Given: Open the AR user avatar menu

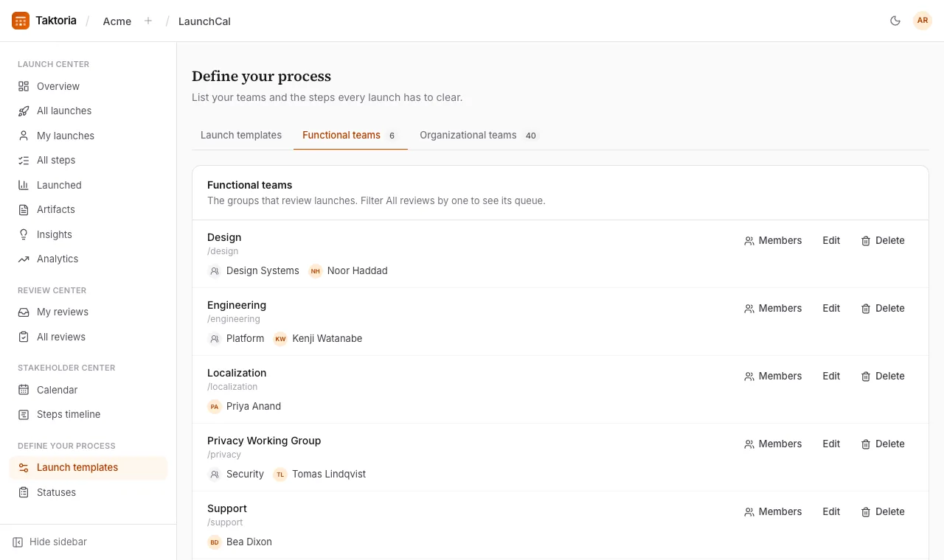Looking at the screenshot, I should pyautogui.click(x=923, y=21).
